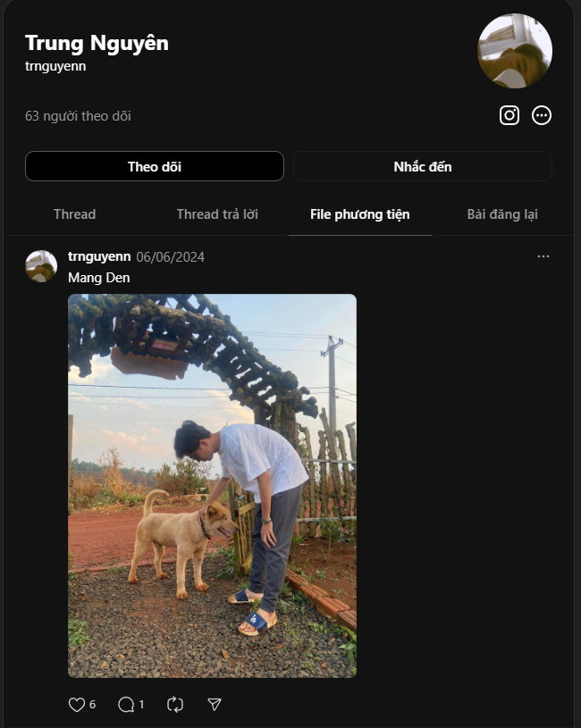Viewport: 581px width, 728px height.
Task: Click the Nhắc đến button
Action: (423, 166)
